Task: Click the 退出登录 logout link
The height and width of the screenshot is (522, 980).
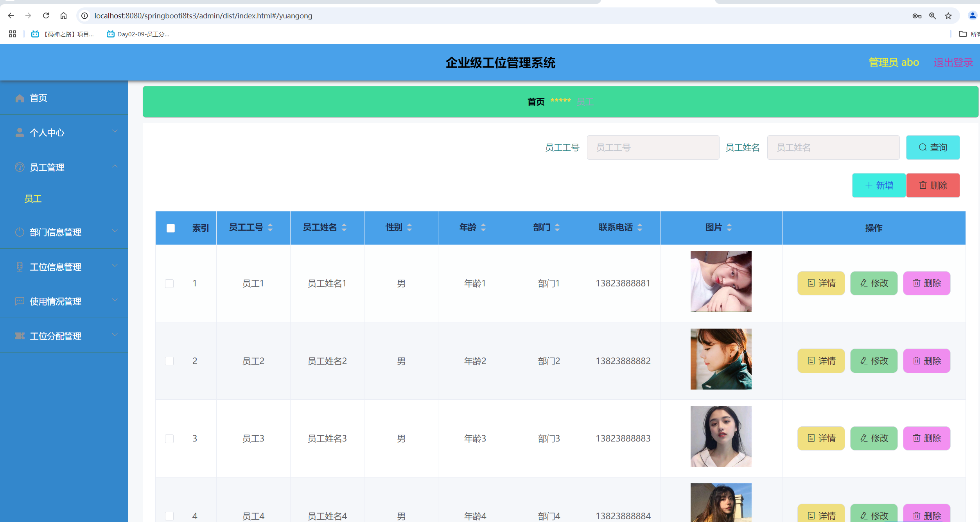Action: [x=953, y=62]
